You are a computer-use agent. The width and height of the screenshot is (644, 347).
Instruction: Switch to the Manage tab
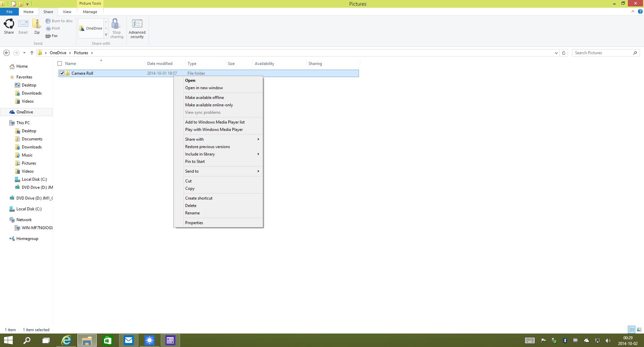[x=90, y=12]
